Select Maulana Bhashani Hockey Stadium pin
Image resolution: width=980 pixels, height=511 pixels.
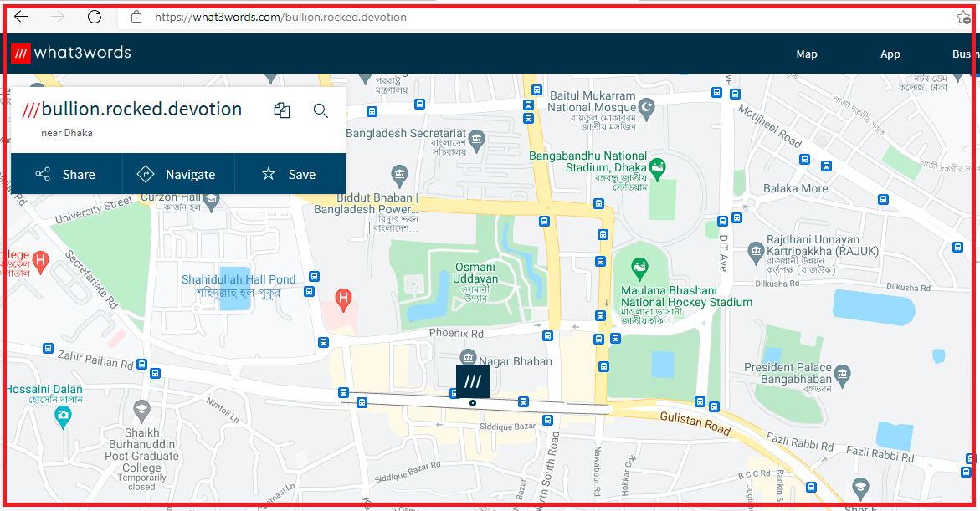(x=639, y=268)
